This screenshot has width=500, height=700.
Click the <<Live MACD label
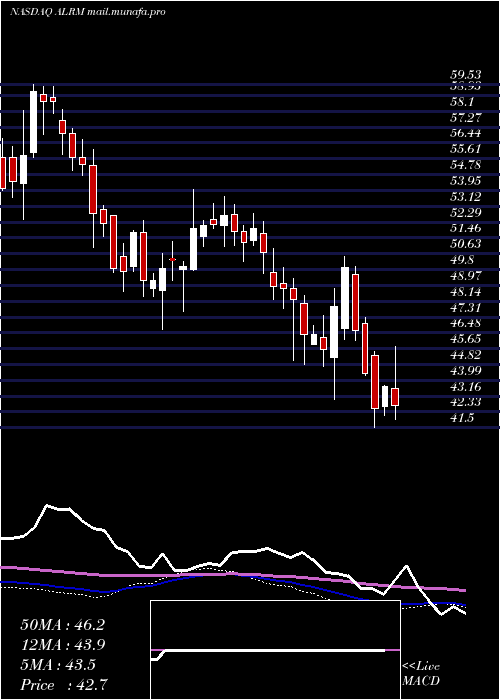pos(421,674)
